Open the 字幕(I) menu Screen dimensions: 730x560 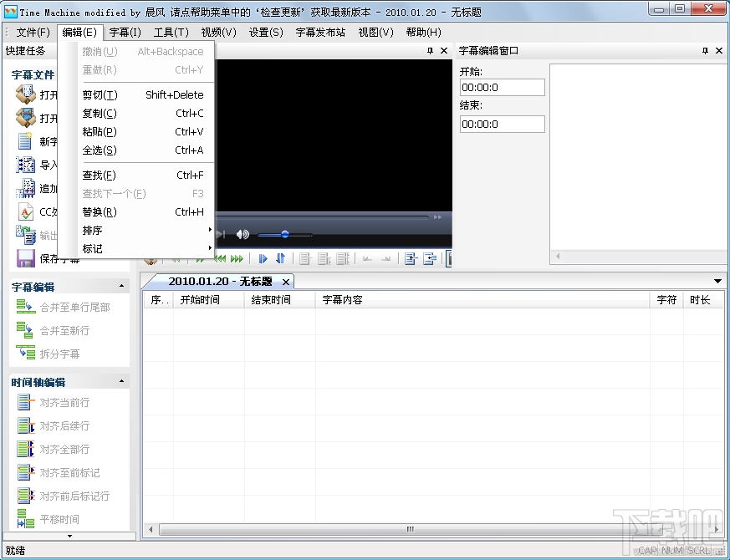(125, 32)
